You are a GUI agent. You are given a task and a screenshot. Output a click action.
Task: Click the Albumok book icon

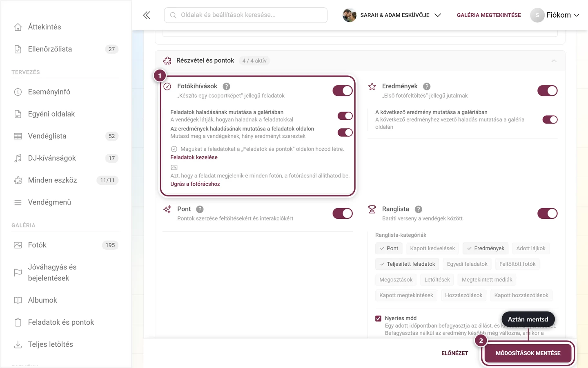click(18, 301)
